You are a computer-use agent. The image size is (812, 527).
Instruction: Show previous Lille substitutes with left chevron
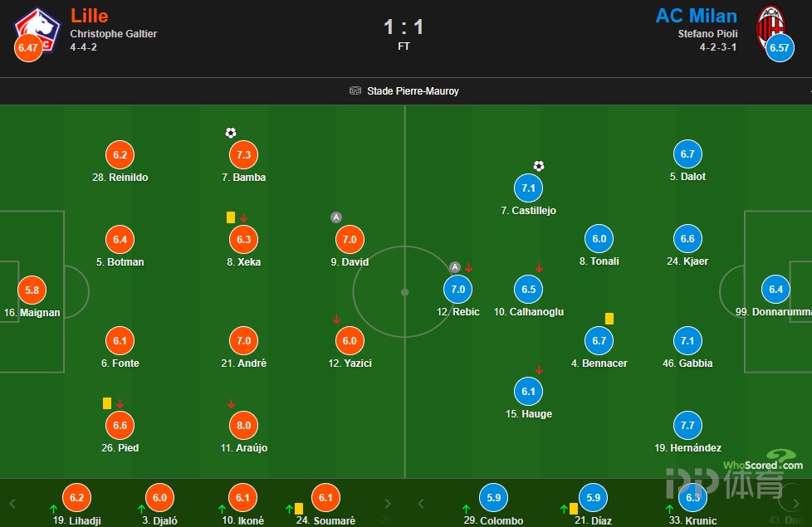[x=12, y=504]
